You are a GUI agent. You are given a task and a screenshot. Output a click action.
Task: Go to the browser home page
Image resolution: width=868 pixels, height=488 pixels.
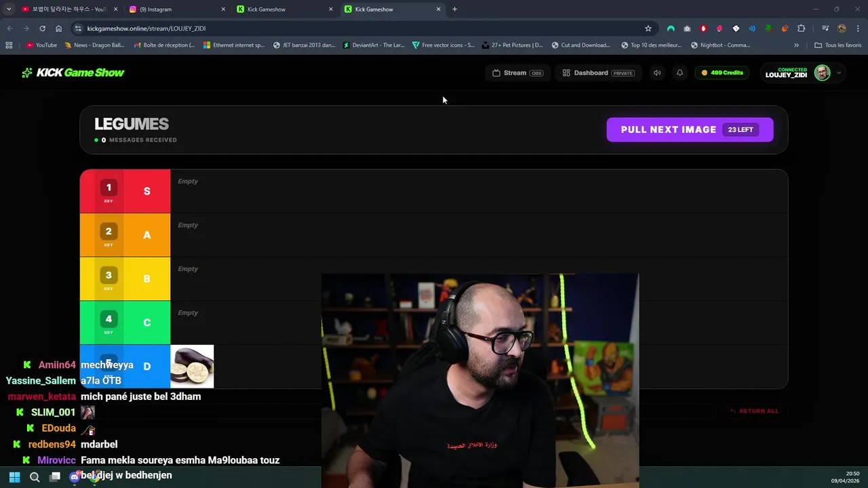pyautogui.click(x=58, y=28)
